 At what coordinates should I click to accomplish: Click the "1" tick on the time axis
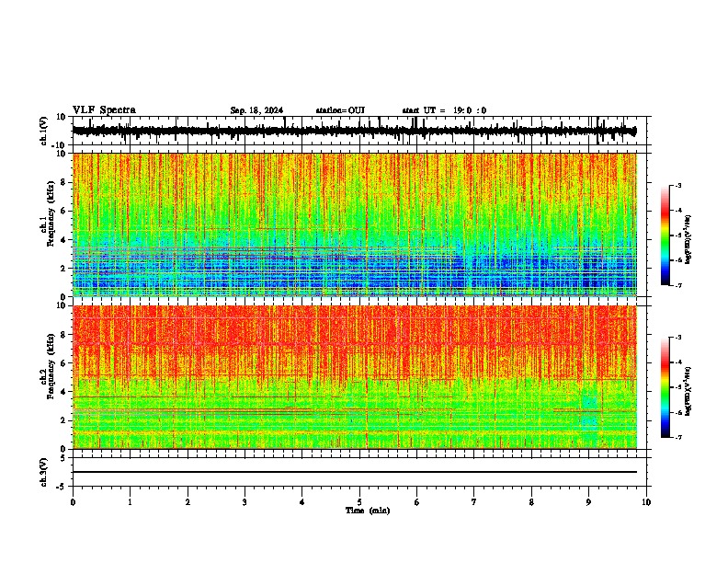130,502
